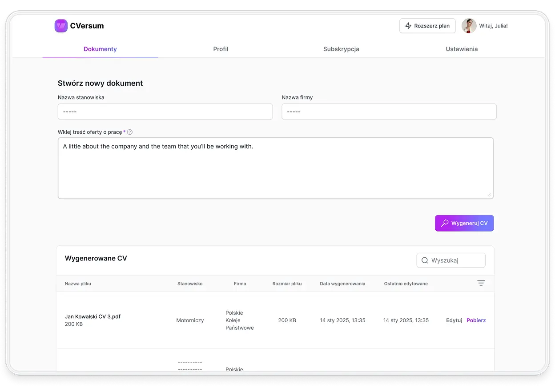
Task: Open Julia's profile avatar
Action: [469, 26]
